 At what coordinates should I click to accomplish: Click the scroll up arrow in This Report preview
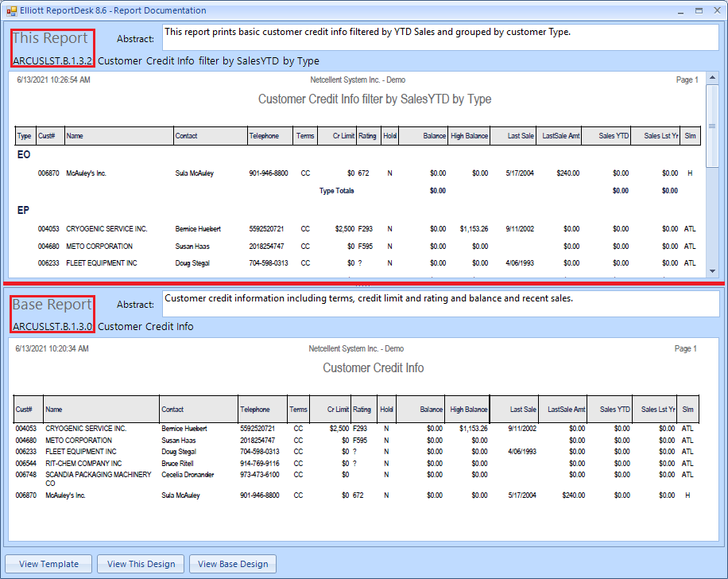(712, 78)
